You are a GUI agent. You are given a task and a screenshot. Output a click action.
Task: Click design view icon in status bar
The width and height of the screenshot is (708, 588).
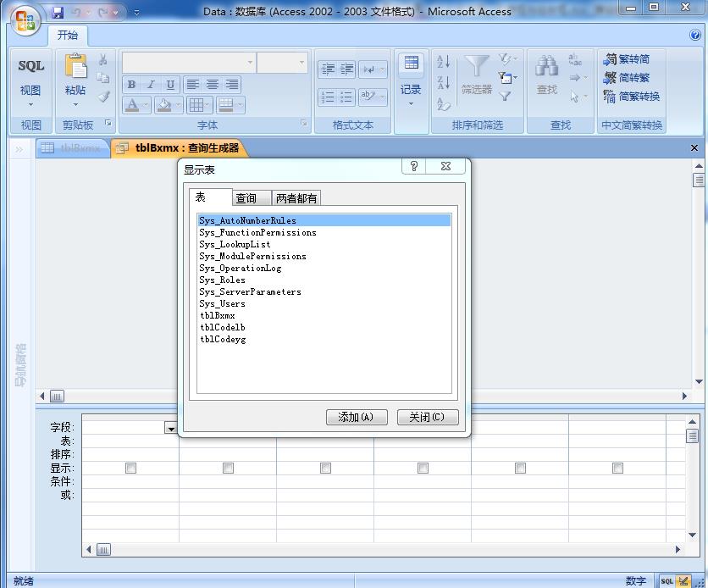(683, 580)
